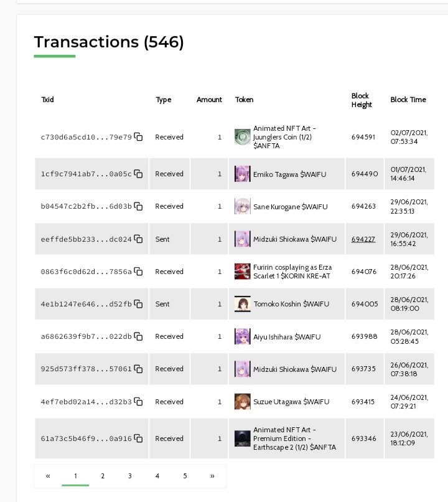Open block height 694227 link
Screen dimensions: 448x502
click(x=363, y=239)
